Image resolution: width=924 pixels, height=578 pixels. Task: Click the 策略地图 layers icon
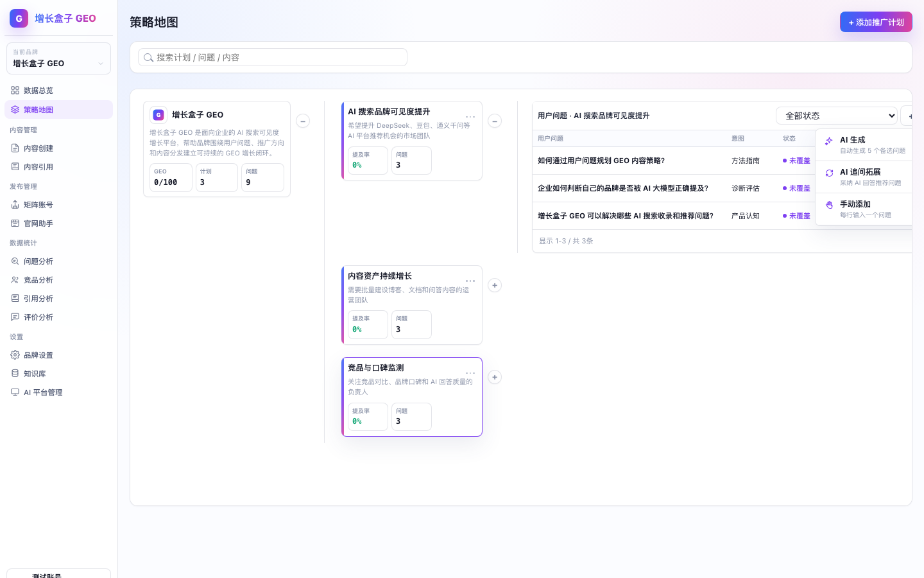click(15, 110)
